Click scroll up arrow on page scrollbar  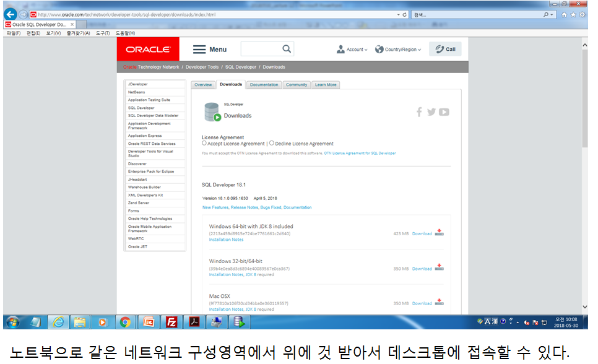pyautogui.click(x=584, y=45)
